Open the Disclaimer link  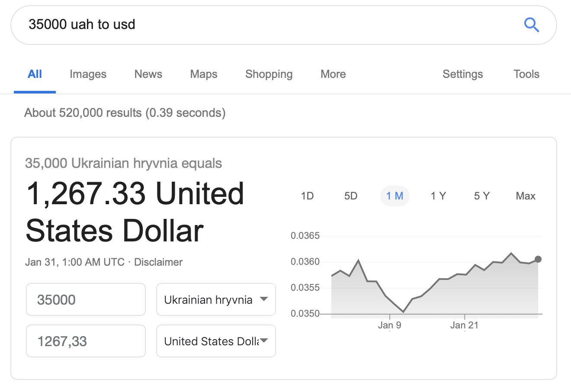coord(158,262)
